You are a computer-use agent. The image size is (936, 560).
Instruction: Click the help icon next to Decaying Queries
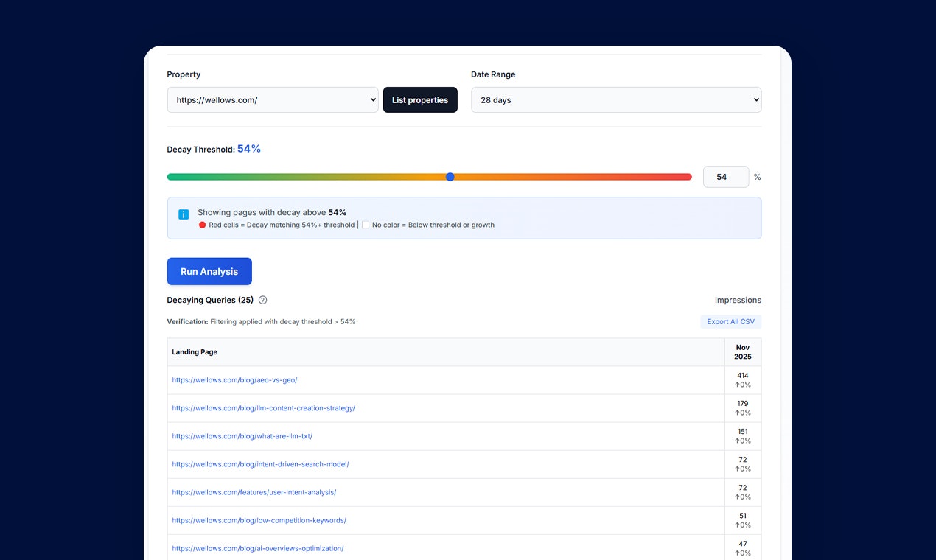[263, 301]
